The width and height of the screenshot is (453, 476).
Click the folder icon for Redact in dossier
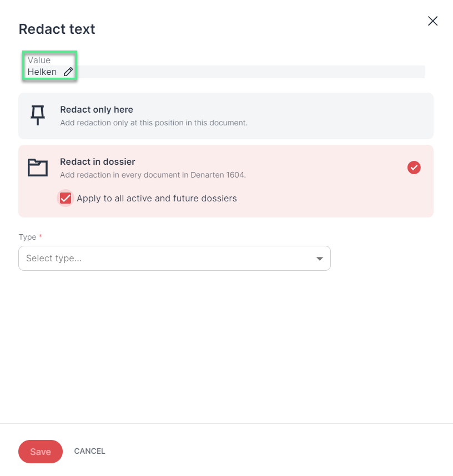(38, 168)
